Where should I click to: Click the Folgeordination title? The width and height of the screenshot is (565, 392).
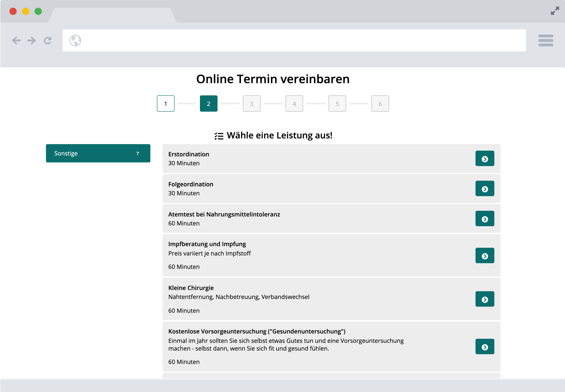(191, 184)
